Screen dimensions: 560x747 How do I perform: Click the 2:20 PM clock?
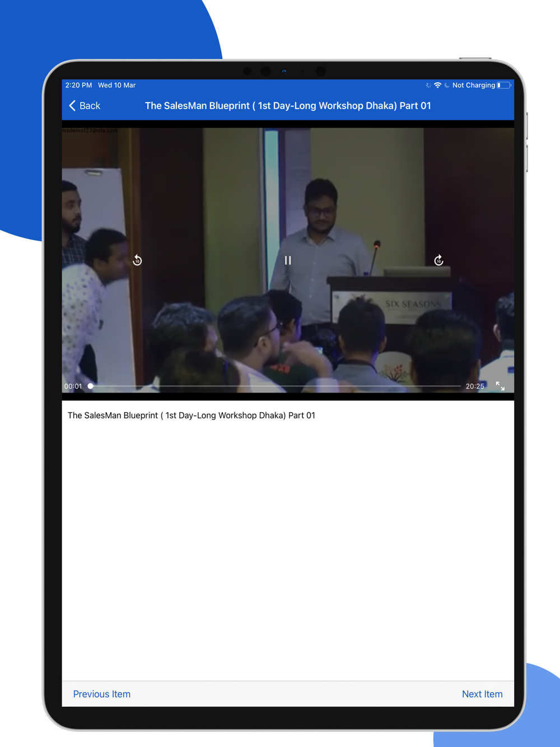click(78, 85)
